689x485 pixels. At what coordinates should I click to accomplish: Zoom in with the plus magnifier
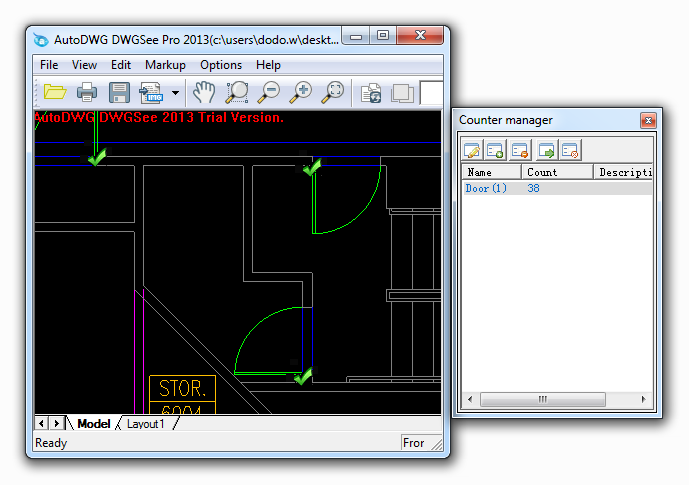click(301, 92)
